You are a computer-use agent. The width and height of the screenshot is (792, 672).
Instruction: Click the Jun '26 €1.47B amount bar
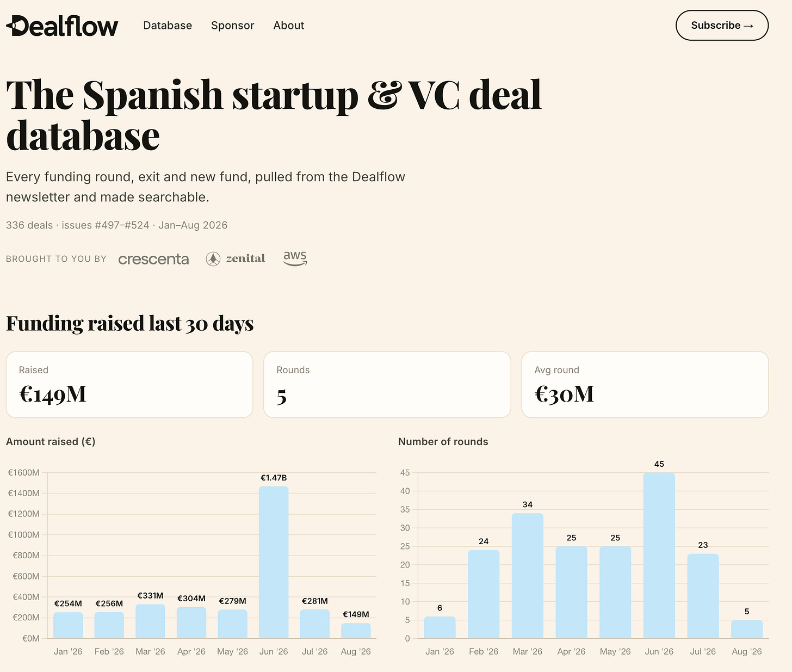tap(274, 562)
